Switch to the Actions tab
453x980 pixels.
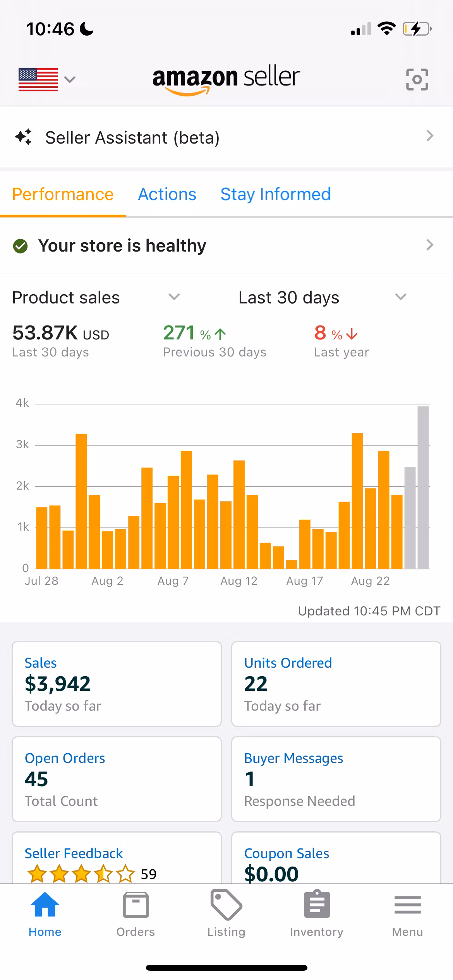click(167, 194)
